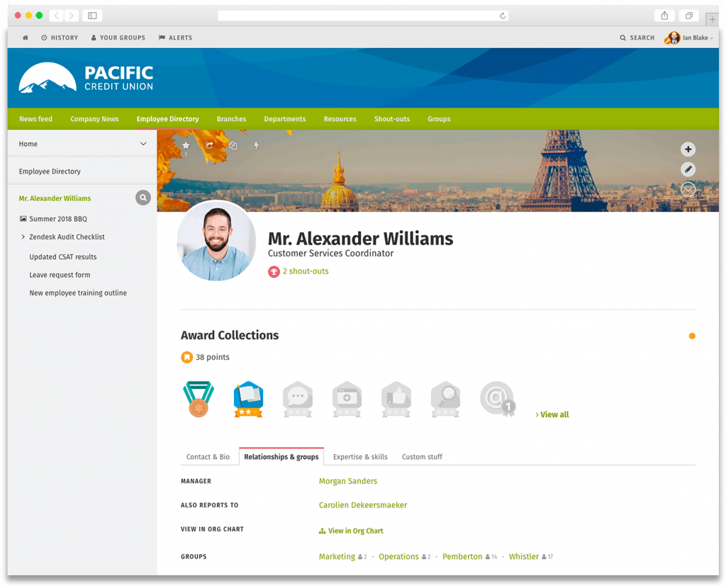726x588 pixels.
Task: Expand the Zendesk Audit Checklist item
Action: (23, 237)
